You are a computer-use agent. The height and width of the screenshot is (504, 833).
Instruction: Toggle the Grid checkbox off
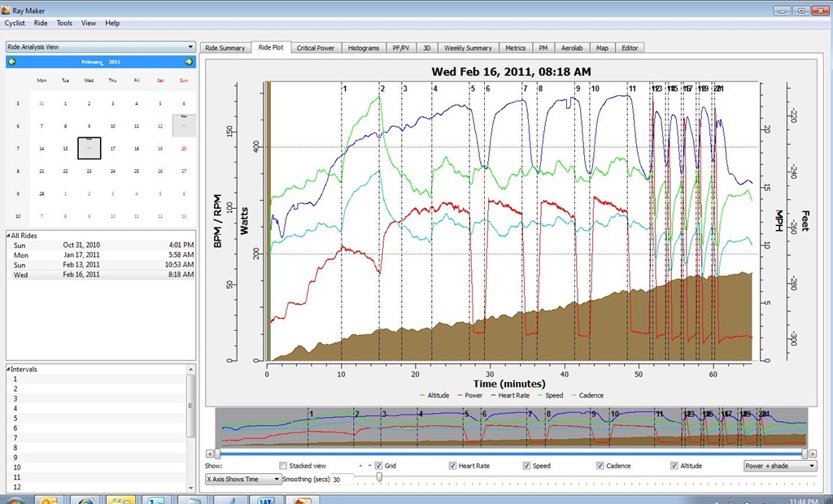click(x=378, y=466)
